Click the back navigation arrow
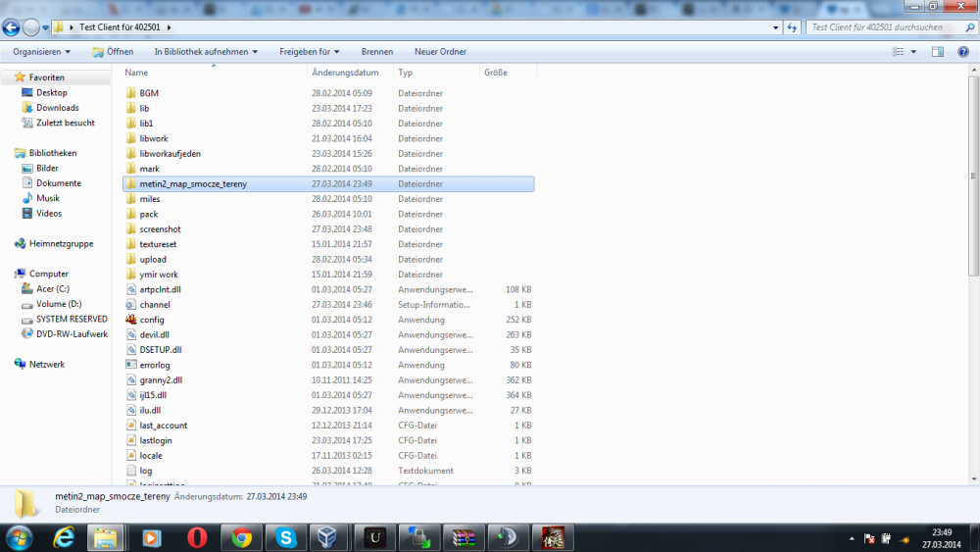This screenshot has height=552, width=980. 13,27
